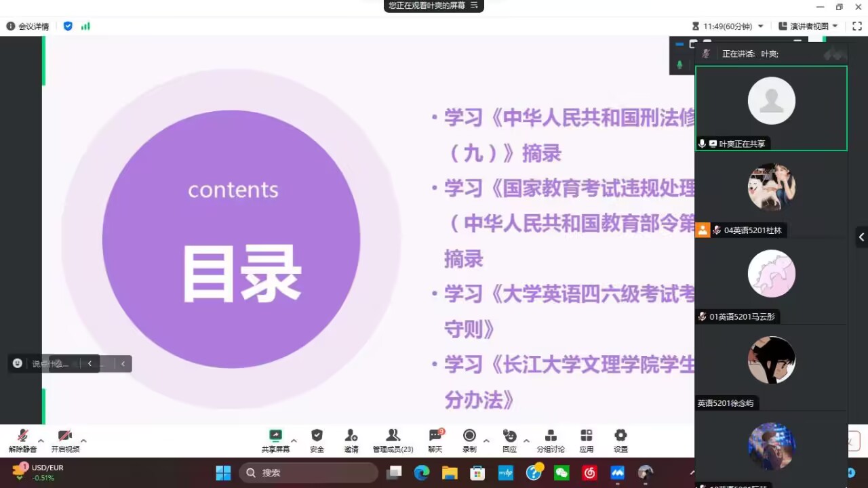The height and width of the screenshot is (488, 868).
Task: Unmute the microphone (解除静音)
Action: 22,436
